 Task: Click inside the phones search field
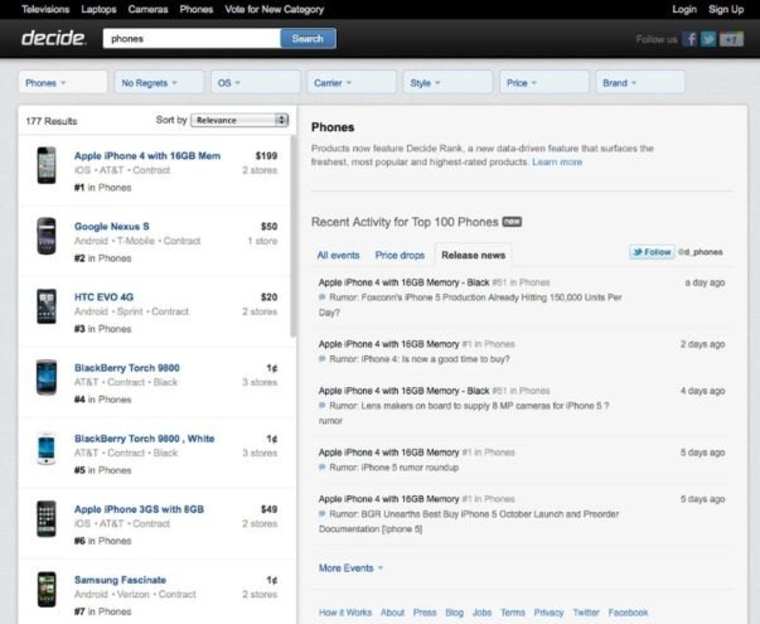click(190, 39)
